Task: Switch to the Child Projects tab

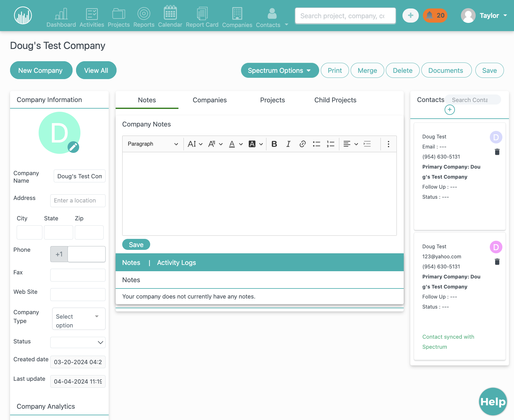Action: tap(335, 100)
